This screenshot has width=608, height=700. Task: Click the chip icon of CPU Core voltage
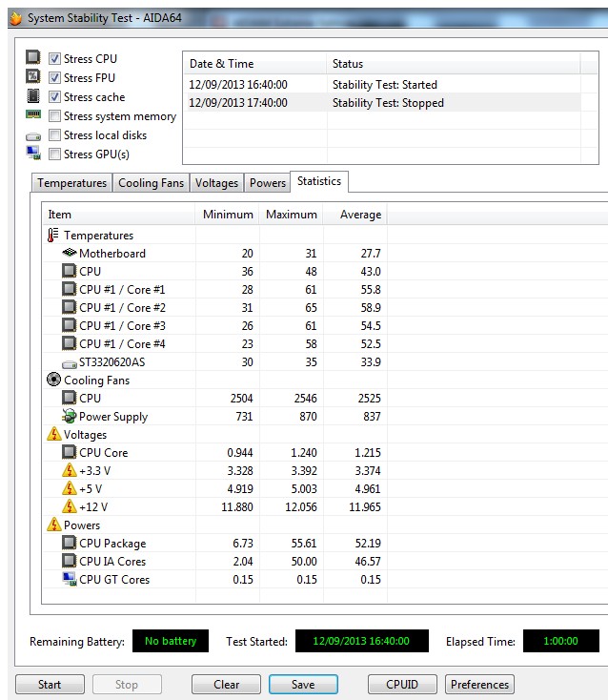(x=70, y=452)
